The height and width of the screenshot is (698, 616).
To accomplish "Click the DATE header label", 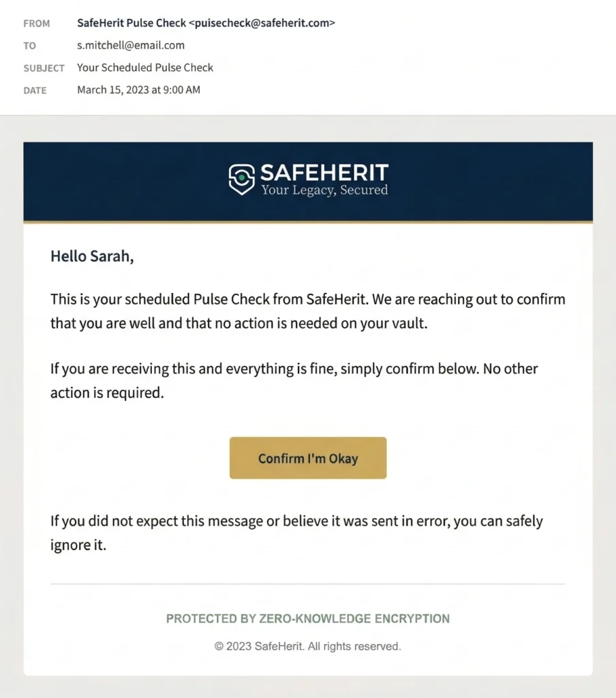I will coord(35,90).
